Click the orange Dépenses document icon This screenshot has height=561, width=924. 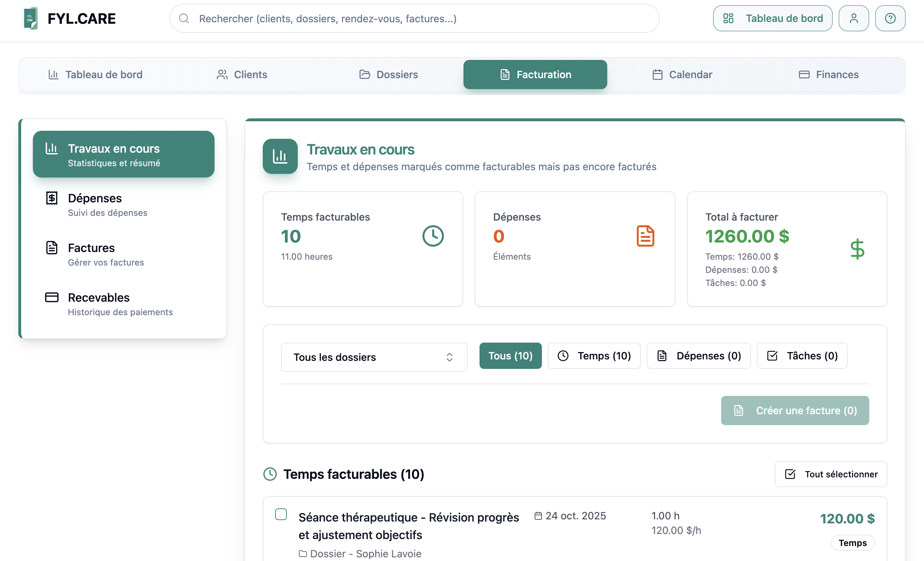point(645,236)
